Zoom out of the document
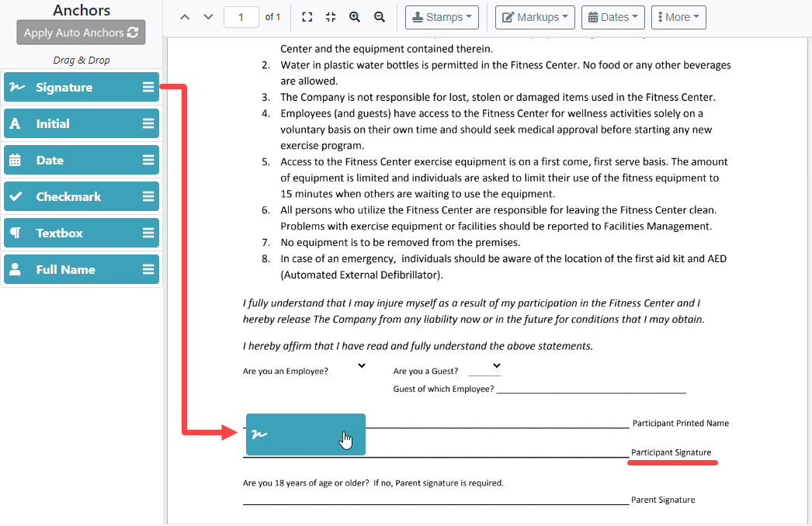 (x=380, y=16)
